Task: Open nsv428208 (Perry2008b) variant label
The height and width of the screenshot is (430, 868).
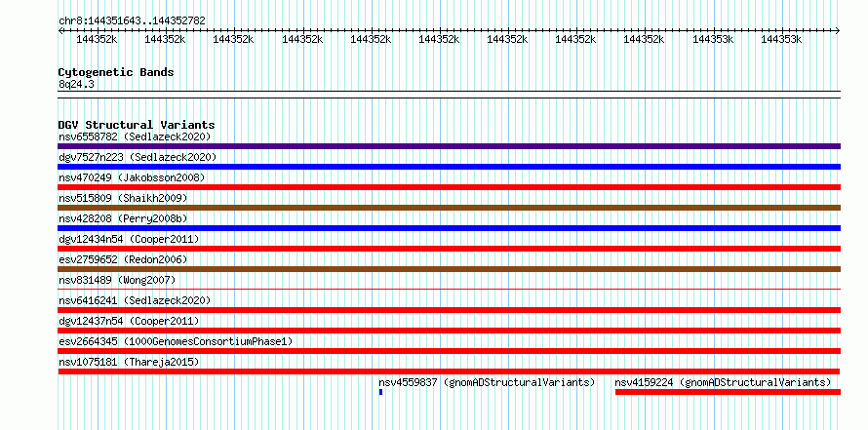Action: pos(123,218)
